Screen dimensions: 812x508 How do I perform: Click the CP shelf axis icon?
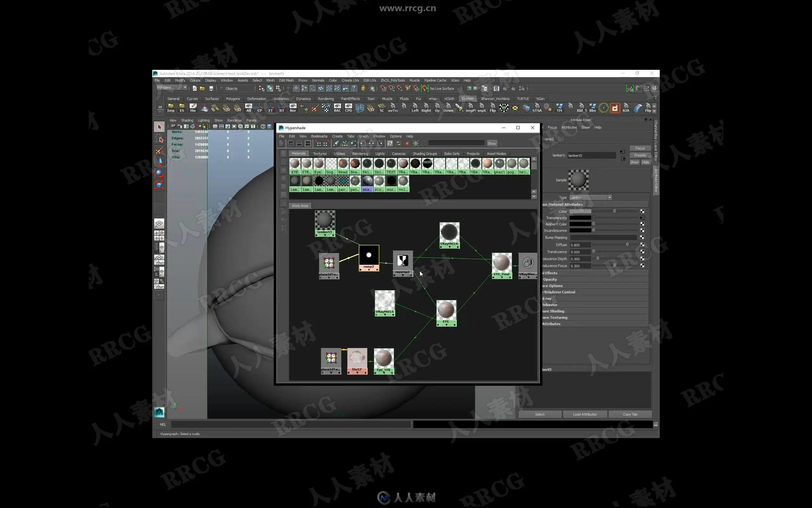(x=260, y=108)
